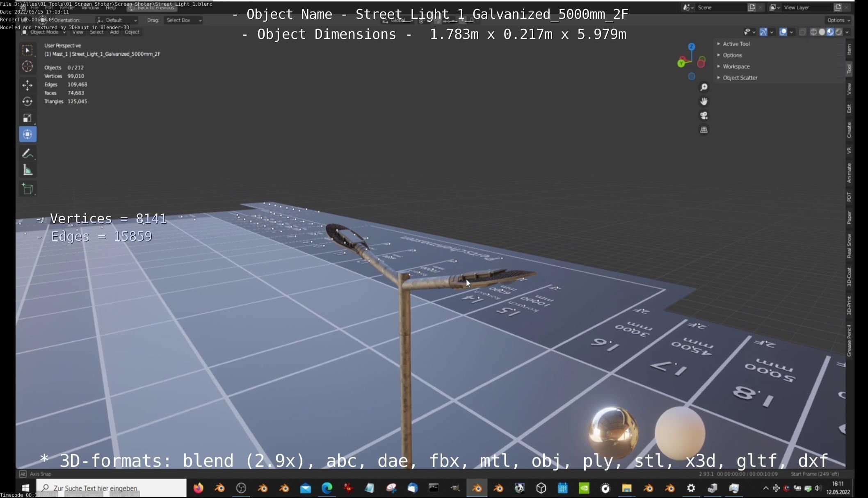Click the green Y axis gizmo ball

click(x=681, y=63)
